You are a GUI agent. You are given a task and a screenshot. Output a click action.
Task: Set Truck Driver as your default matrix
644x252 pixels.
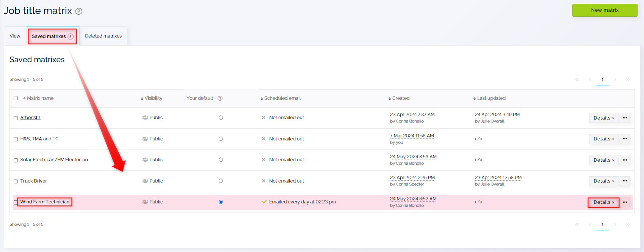(221, 181)
